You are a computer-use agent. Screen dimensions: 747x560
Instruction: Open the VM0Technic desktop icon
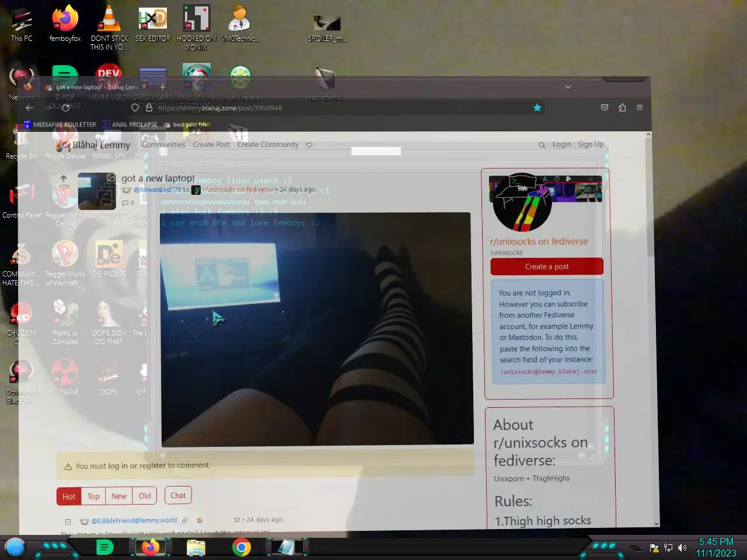tap(240, 24)
